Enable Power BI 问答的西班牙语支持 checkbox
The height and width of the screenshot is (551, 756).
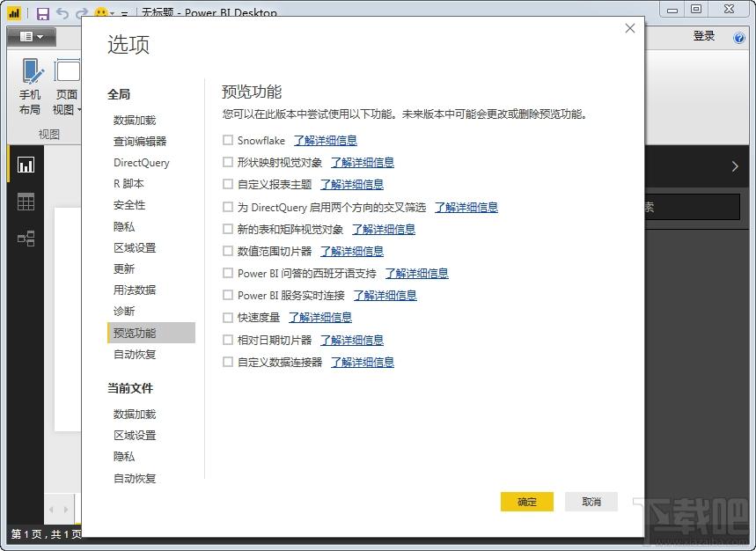click(228, 273)
